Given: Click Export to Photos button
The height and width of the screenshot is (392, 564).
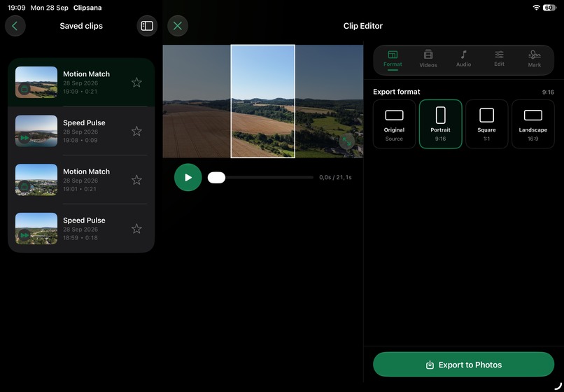Looking at the screenshot, I should 464,365.
